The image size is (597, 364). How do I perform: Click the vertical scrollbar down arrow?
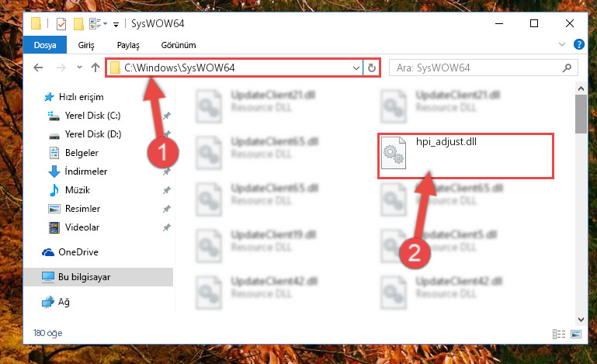coord(581,319)
